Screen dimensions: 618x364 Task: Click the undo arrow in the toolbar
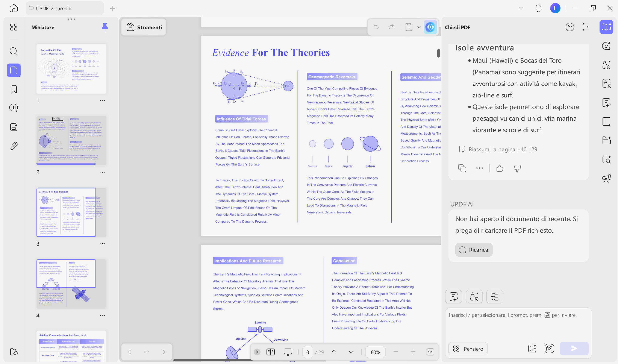tap(376, 27)
